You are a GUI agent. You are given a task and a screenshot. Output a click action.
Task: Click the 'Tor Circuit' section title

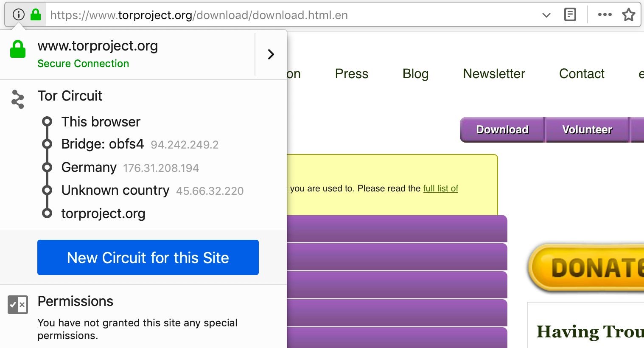(x=70, y=96)
